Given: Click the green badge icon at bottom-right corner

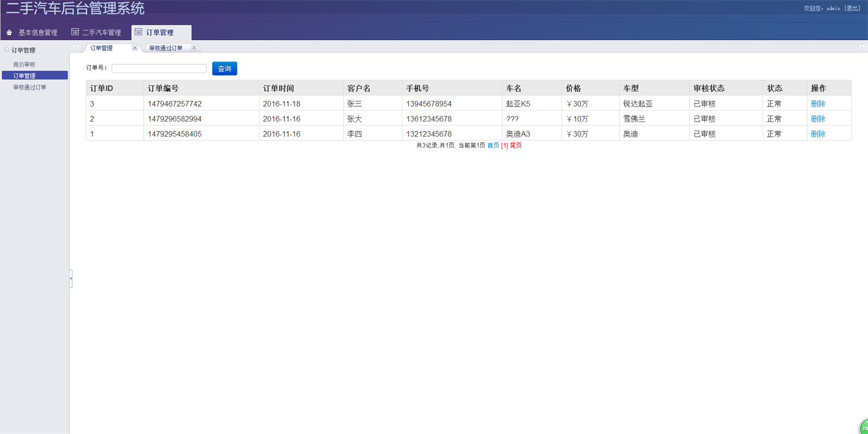Looking at the screenshot, I should click(864, 427).
